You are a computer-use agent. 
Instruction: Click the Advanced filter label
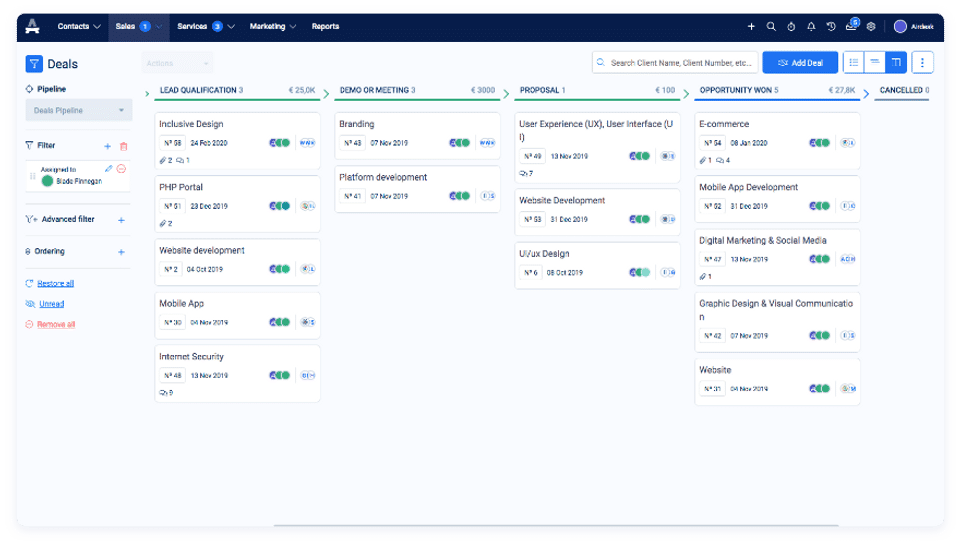click(68, 219)
